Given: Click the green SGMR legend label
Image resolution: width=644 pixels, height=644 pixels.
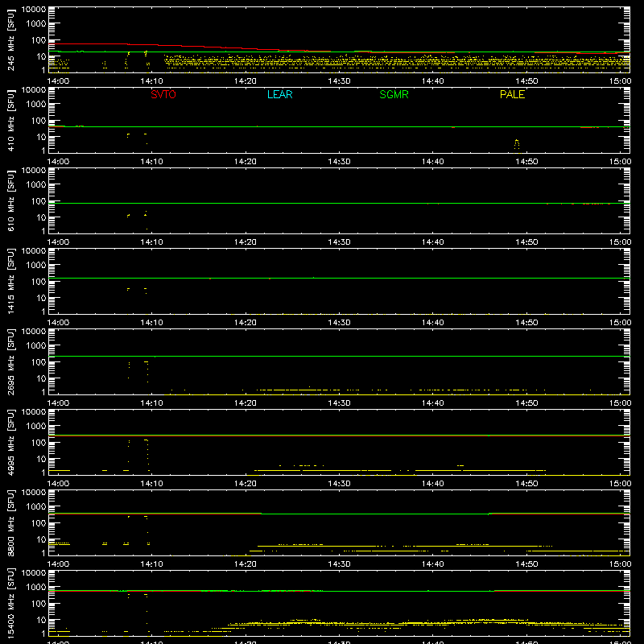Looking at the screenshot, I should 394,94.
